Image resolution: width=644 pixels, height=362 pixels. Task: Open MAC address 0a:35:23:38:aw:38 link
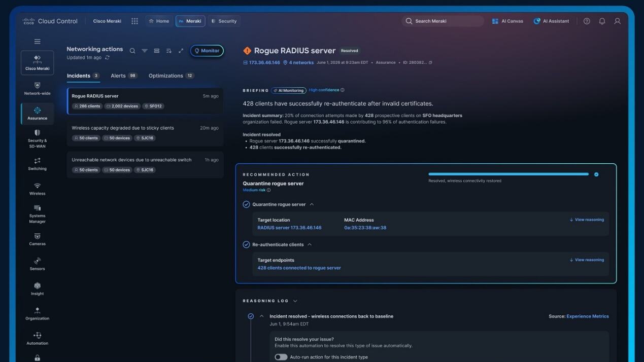[x=365, y=228]
